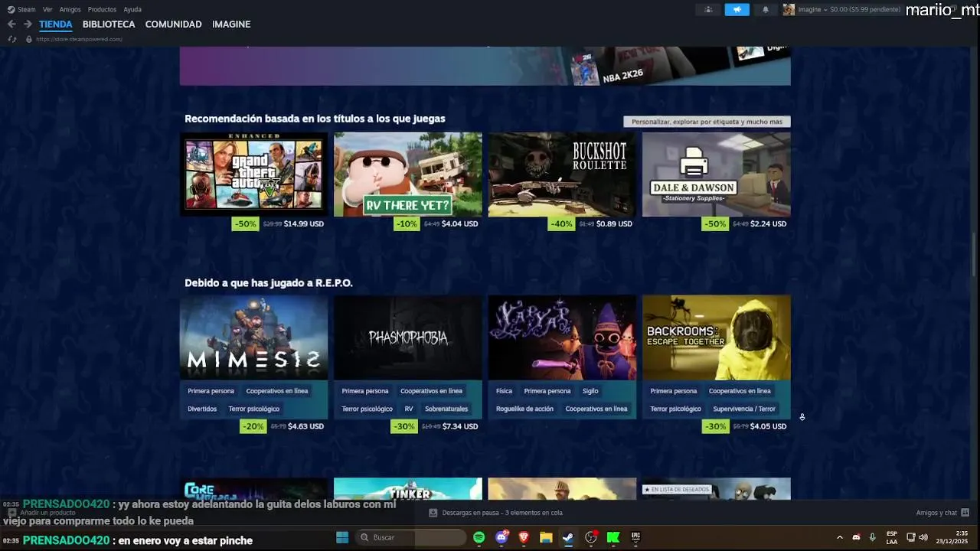Open the blue megaphone announcements button
This screenshot has height=551, width=980.
(737, 9)
